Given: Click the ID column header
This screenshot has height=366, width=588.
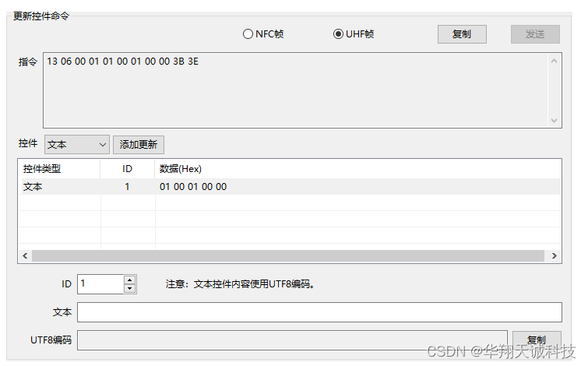Looking at the screenshot, I should [x=128, y=169].
